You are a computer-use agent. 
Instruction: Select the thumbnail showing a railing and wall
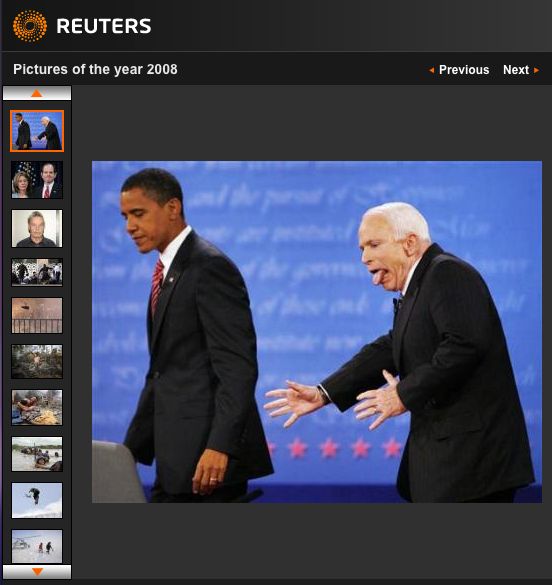click(37, 315)
